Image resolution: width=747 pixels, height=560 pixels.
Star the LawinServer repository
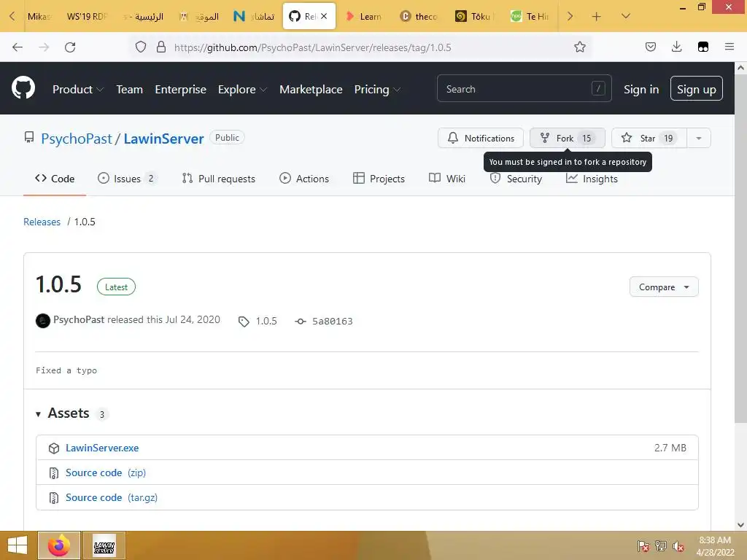click(x=649, y=138)
